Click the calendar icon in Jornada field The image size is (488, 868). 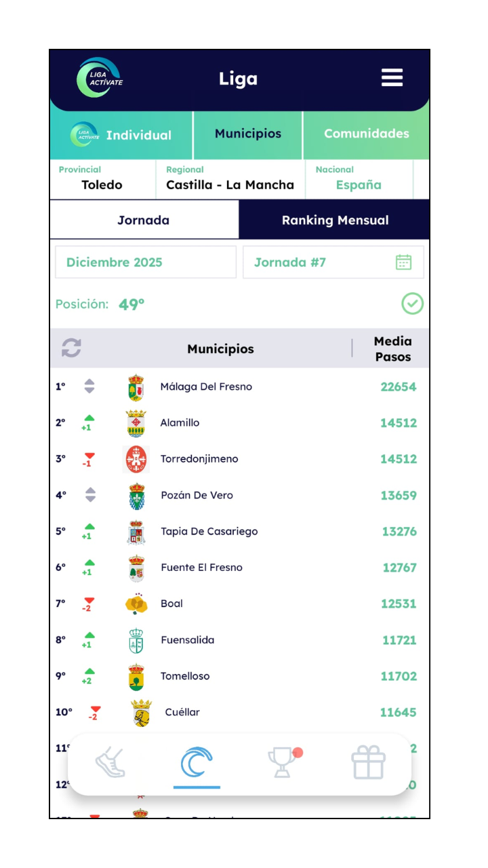point(403,262)
